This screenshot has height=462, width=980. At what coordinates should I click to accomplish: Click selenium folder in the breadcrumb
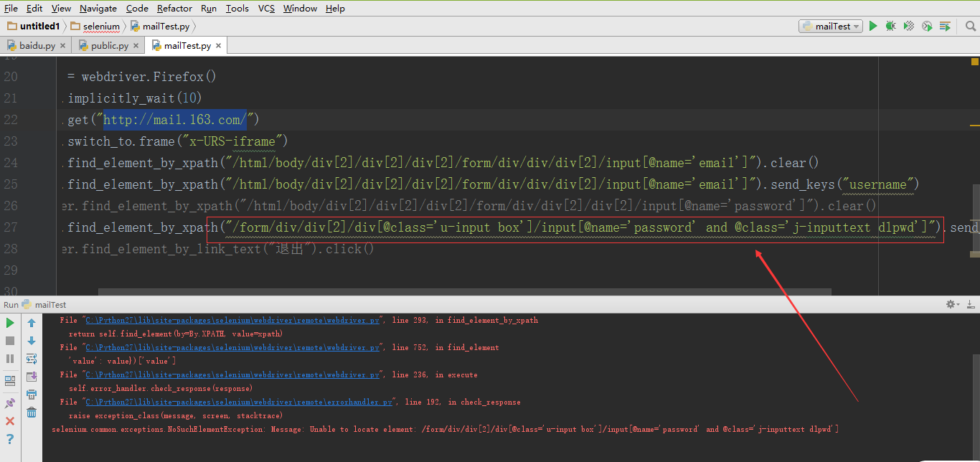[95, 26]
